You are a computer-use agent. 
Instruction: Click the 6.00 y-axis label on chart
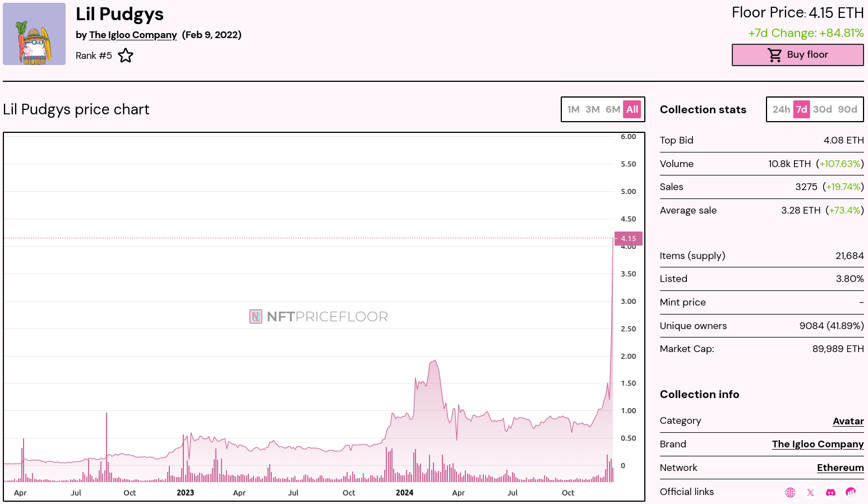pos(628,137)
